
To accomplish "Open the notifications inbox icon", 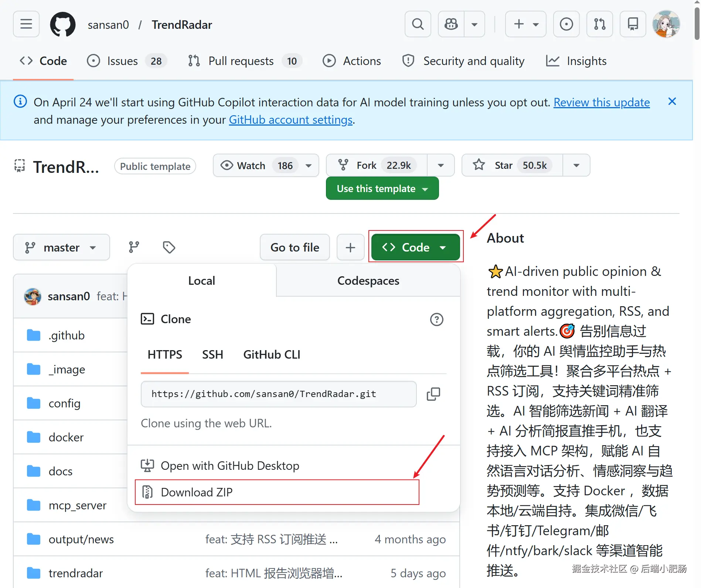I will (x=633, y=24).
